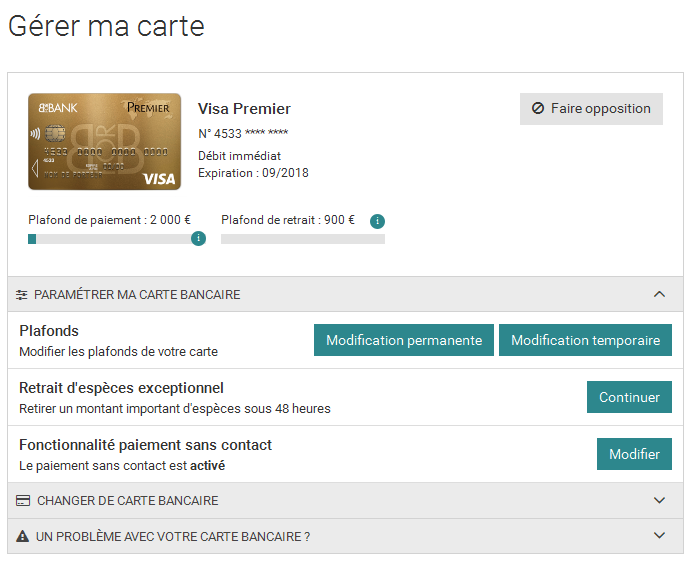Click the warning triangle icon
Screen dimensions: 699x577
[x=22, y=537]
